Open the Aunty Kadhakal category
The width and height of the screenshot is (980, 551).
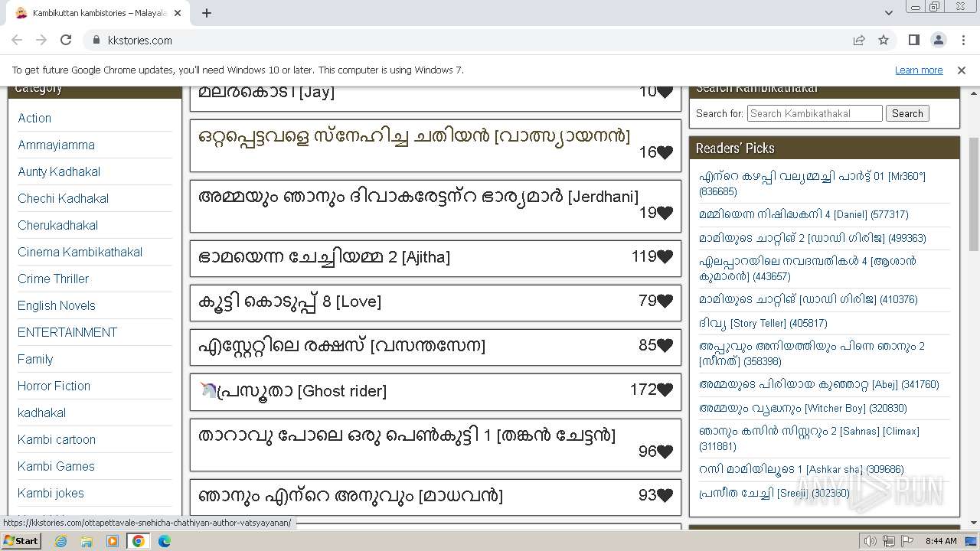tap(59, 171)
